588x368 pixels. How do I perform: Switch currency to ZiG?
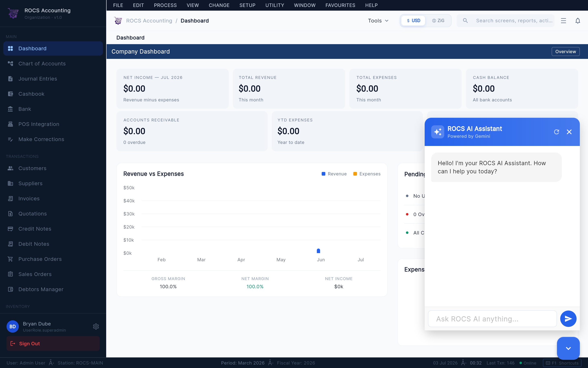pyautogui.click(x=438, y=21)
